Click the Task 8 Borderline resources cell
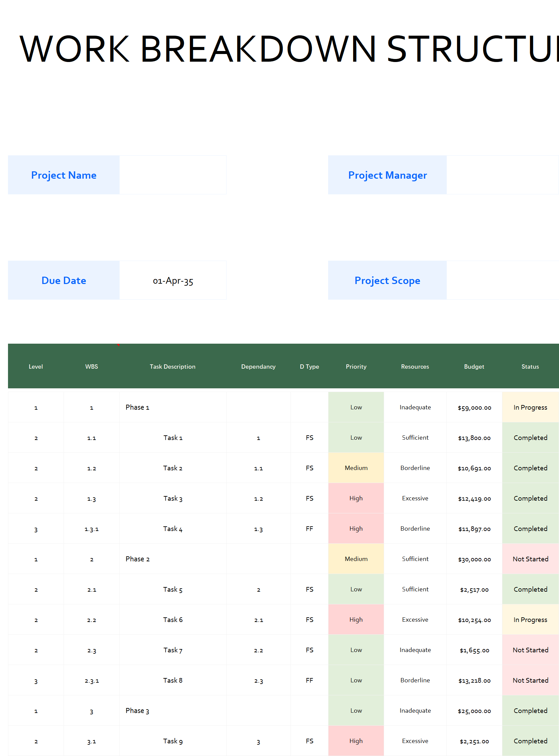The height and width of the screenshot is (756, 559). click(x=415, y=680)
